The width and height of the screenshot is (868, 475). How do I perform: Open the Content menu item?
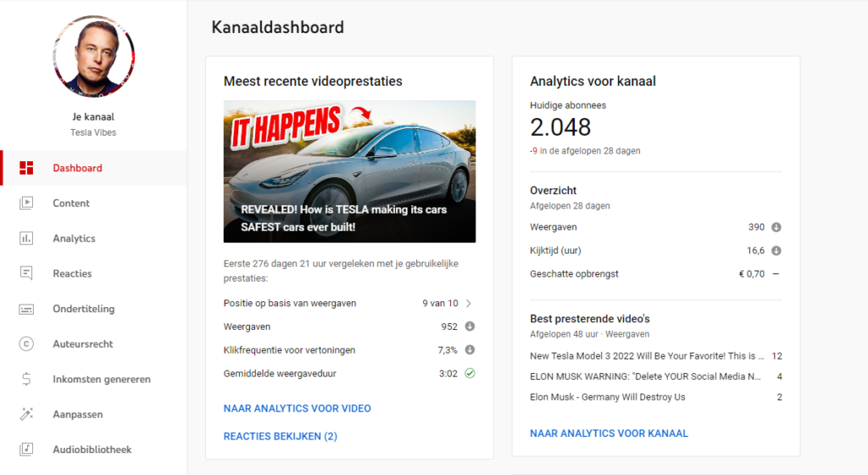pos(71,204)
